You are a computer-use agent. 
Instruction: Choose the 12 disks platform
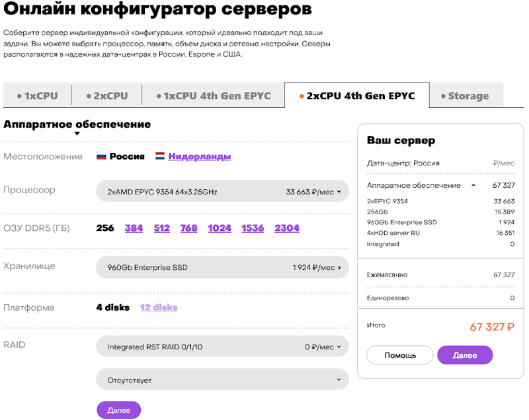[158, 308]
